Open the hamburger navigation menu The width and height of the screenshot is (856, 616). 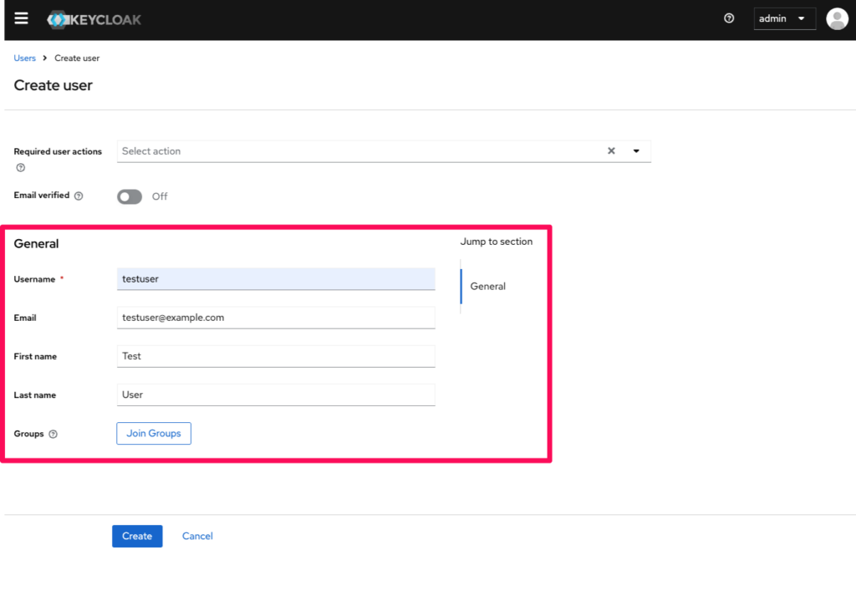[21, 18]
